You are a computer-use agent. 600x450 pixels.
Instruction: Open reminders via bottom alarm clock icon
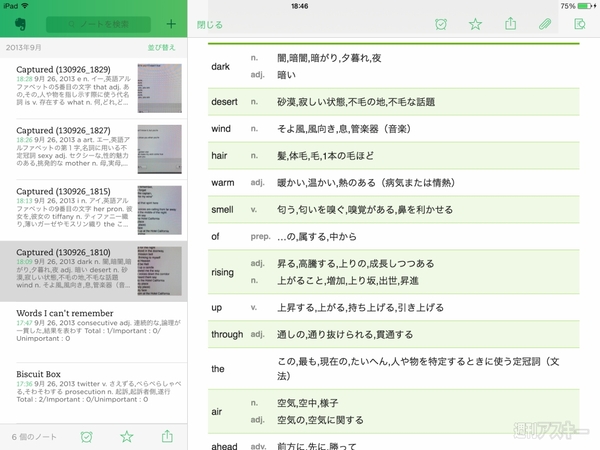pyautogui.click(x=86, y=437)
